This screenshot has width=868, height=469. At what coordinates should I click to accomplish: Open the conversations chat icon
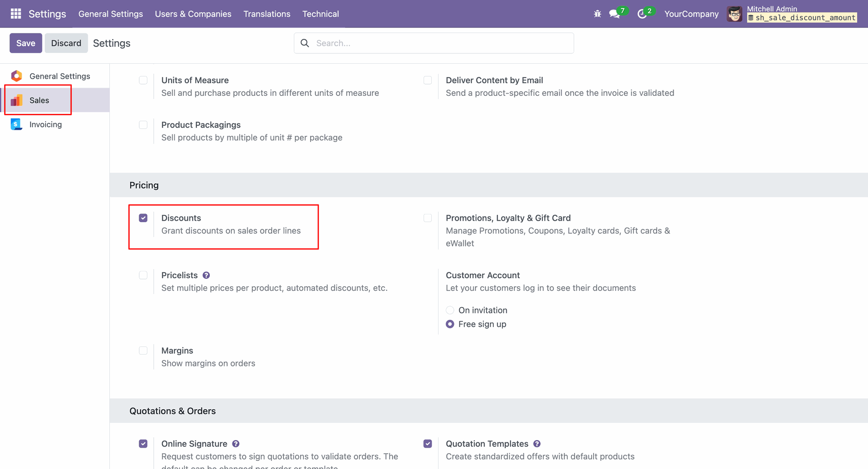pyautogui.click(x=614, y=14)
